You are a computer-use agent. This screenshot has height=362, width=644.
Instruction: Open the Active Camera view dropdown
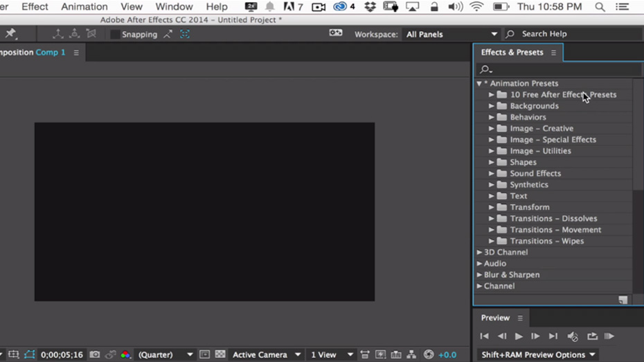[x=266, y=354]
